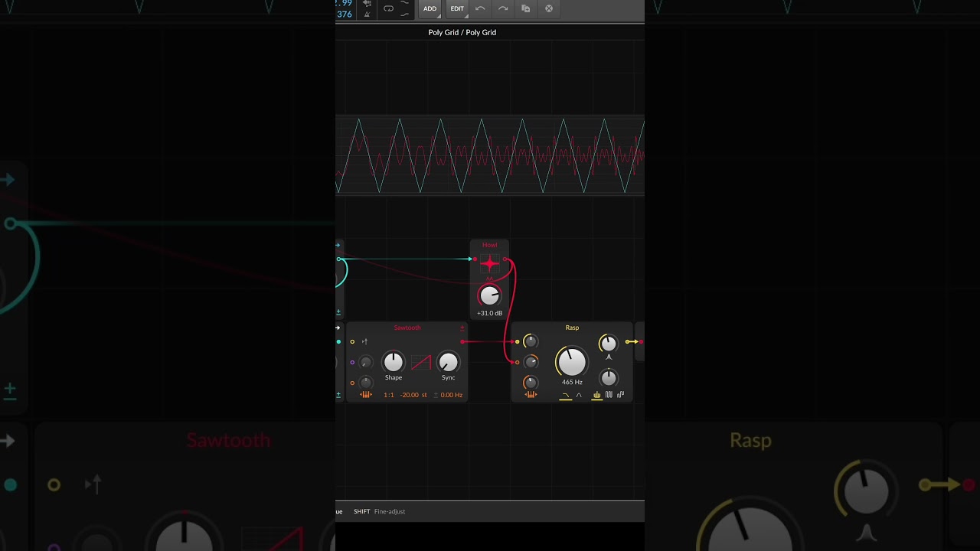Screen dimensions: 980x551
Task: Click the -20.00 st pitch offset value
Action: [x=413, y=395]
